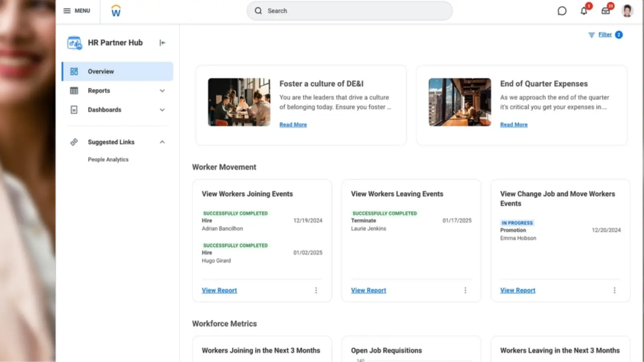Collapse the sidebar panel arrow

click(x=162, y=43)
